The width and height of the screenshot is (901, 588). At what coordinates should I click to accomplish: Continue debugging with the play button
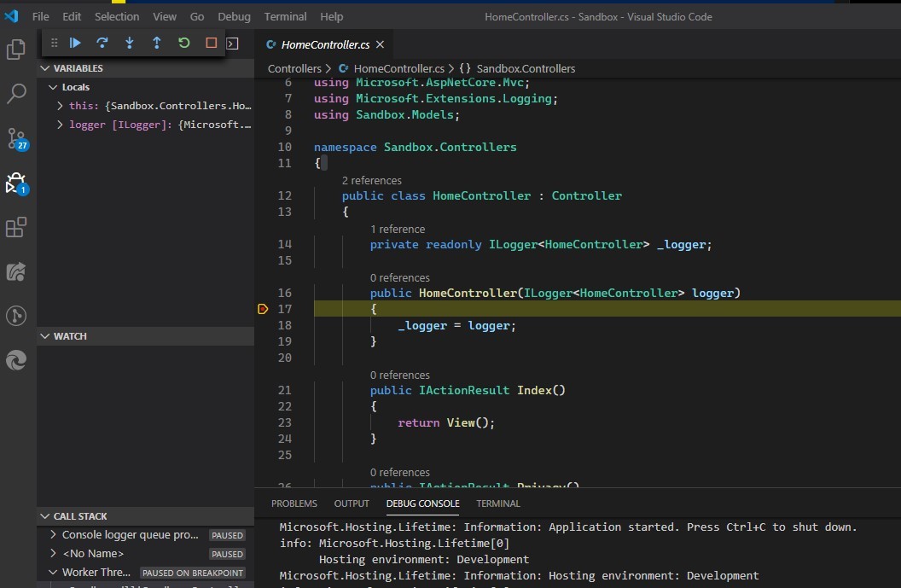[x=75, y=43]
